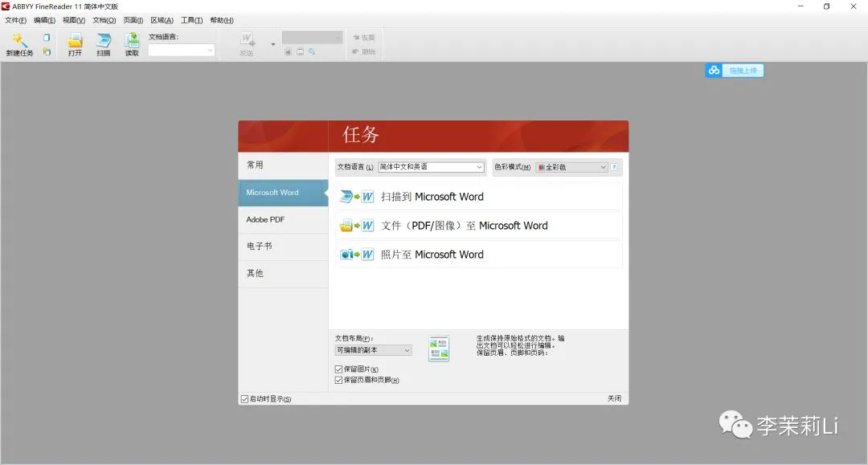
Task: Click the 新建任务 wand icon
Action: click(x=19, y=40)
